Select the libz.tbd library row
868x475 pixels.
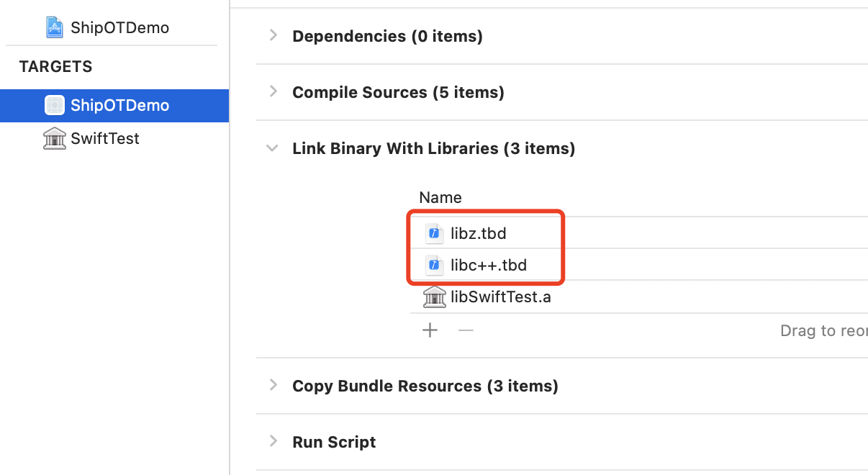[639, 233]
